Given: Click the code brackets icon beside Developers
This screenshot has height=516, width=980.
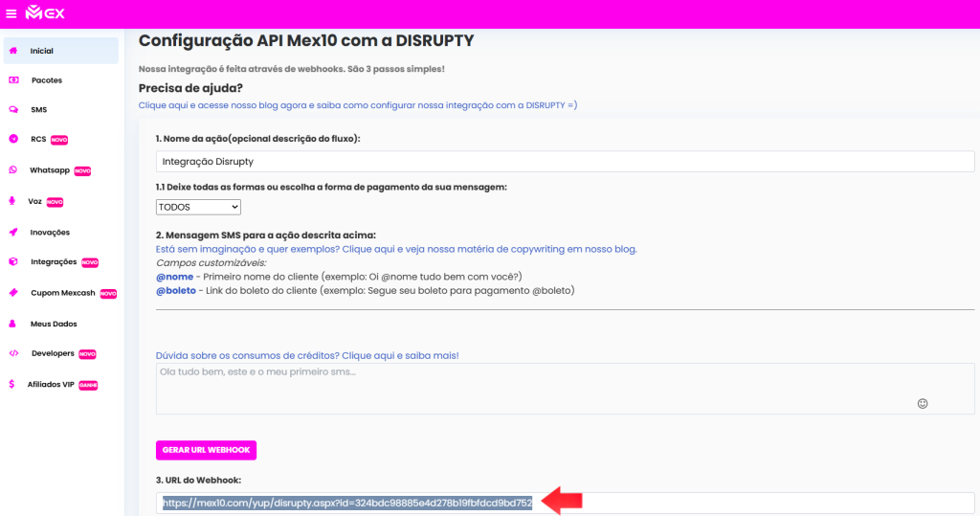Looking at the screenshot, I should click(13, 353).
